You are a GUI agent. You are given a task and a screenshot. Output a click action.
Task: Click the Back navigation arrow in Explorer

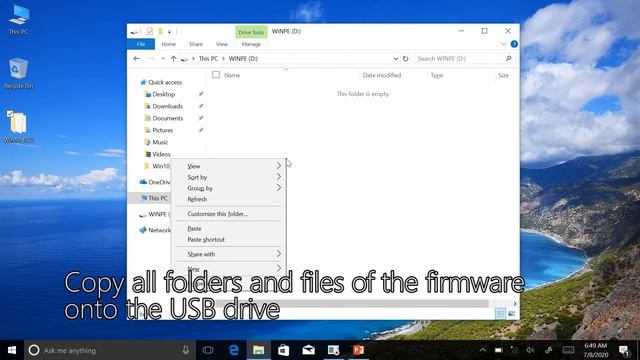137,59
